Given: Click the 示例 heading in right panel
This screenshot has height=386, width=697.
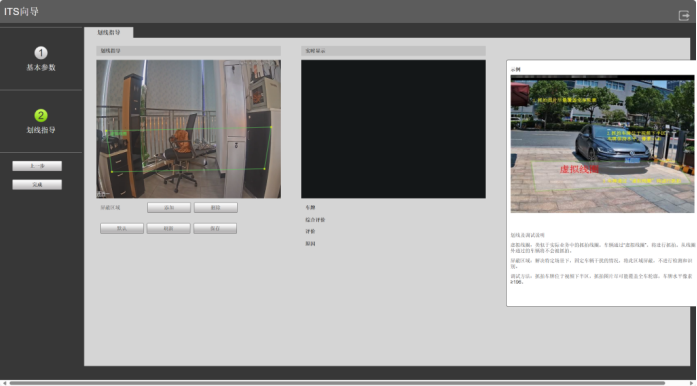Looking at the screenshot, I should [516, 69].
